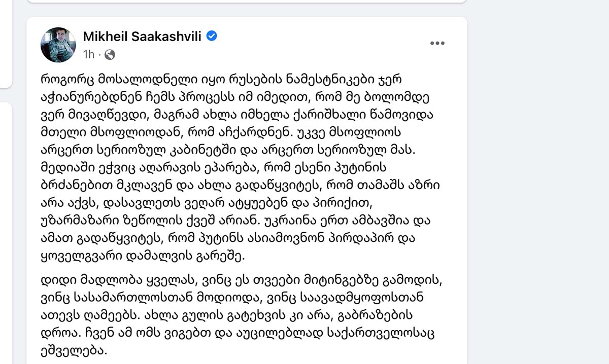Open the Mikheil Saakashvili profile name link
609x364 pixels.
click(x=142, y=37)
